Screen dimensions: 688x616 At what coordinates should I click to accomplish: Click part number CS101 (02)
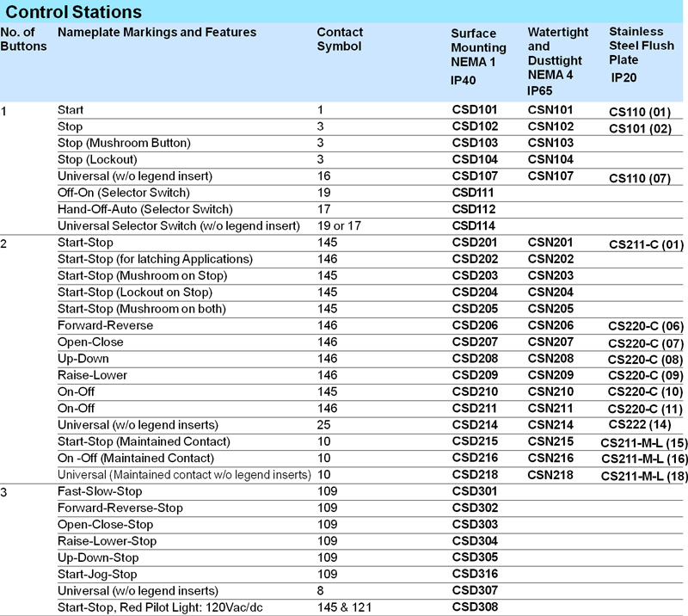point(640,129)
